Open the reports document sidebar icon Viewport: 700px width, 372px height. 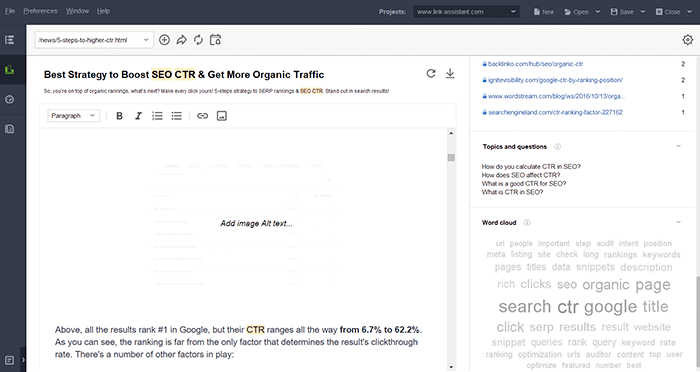click(9, 129)
